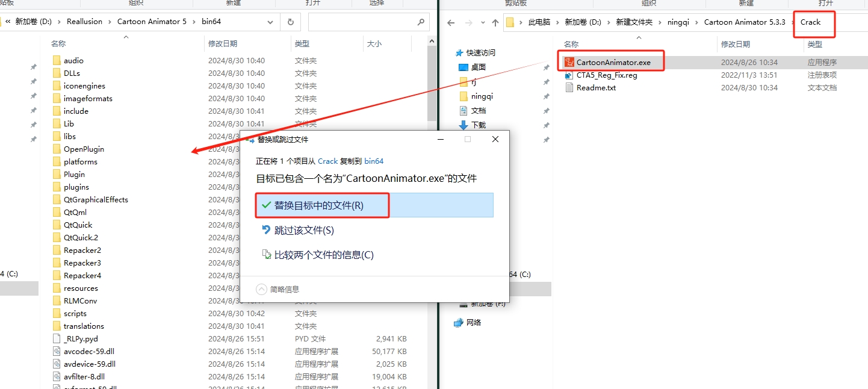Open 桌面 in the quick access list
This screenshot has width=868, height=389.
pyautogui.click(x=479, y=67)
